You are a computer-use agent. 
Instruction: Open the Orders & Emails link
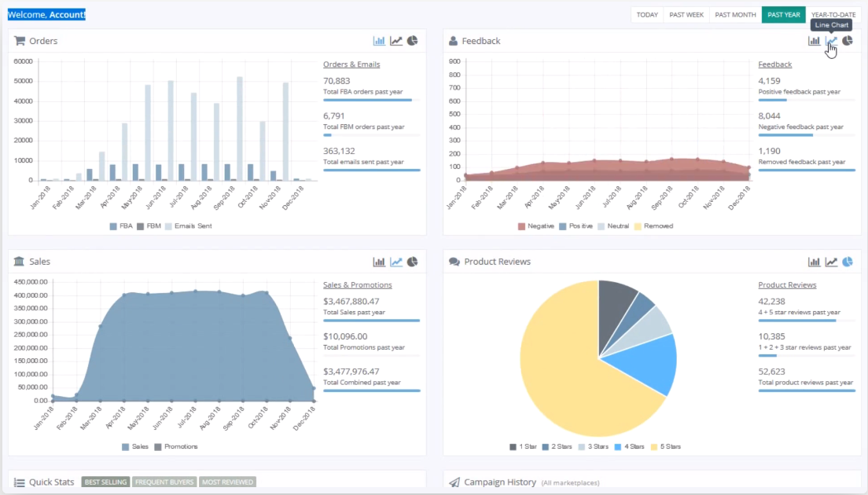(351, 64)
